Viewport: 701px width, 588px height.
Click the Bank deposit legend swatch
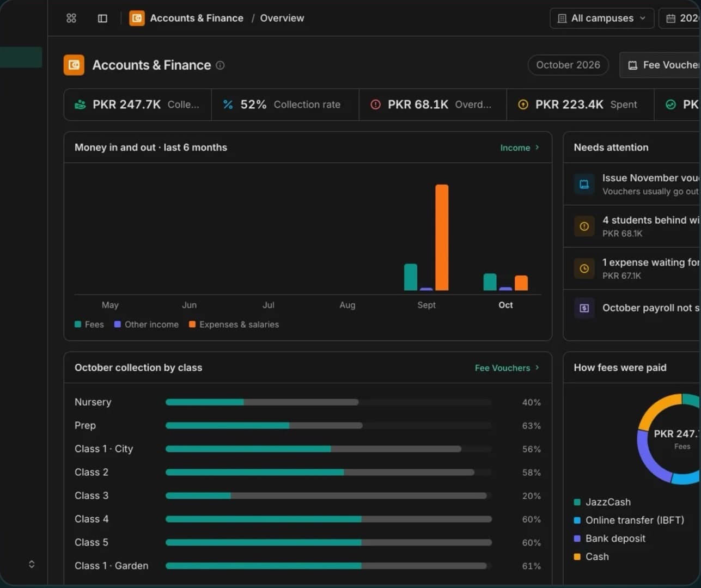point(577,538)
